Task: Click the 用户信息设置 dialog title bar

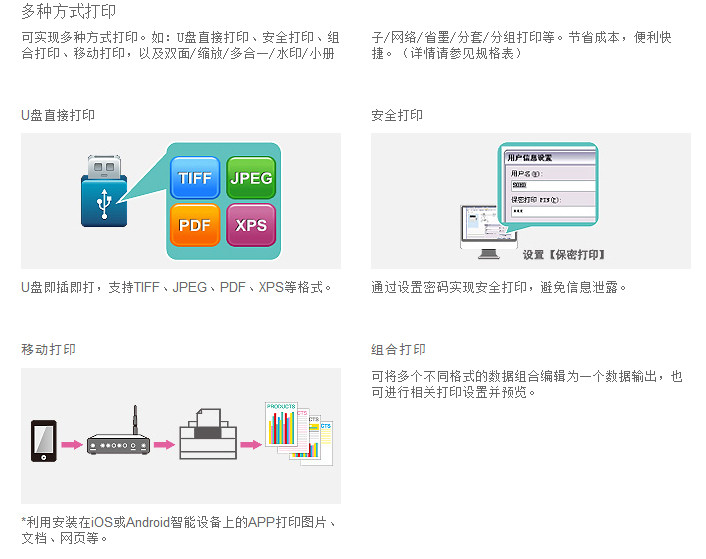Action: point(549,158)
